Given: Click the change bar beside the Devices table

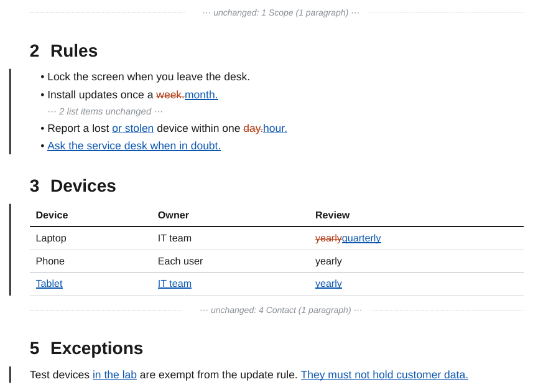Looking at the screenshot, I should (10, 250).
